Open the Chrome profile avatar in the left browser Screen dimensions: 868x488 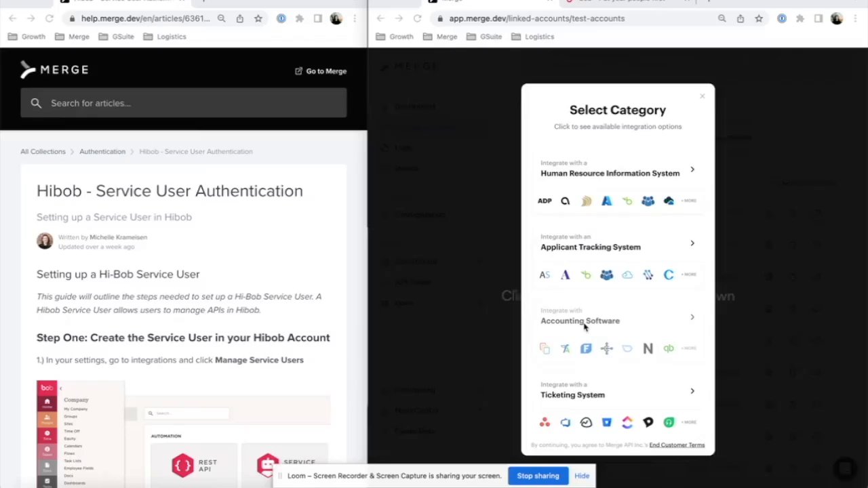(x=336, y=18)
